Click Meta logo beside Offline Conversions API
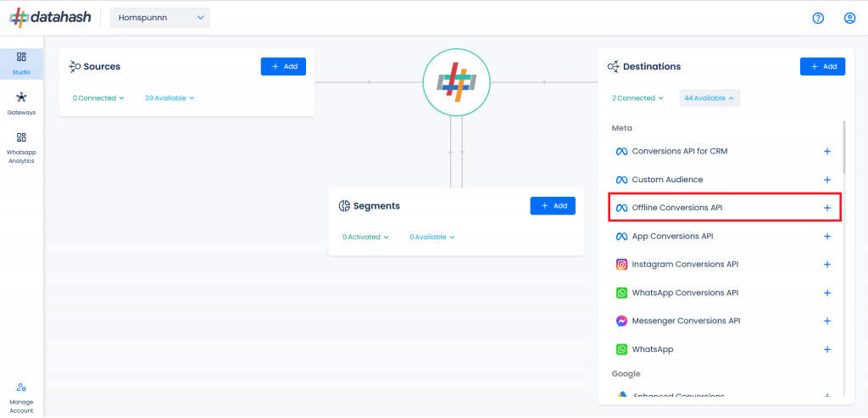Image resolution: width=868 pixels, height=418 pixels. coord(621,209)
